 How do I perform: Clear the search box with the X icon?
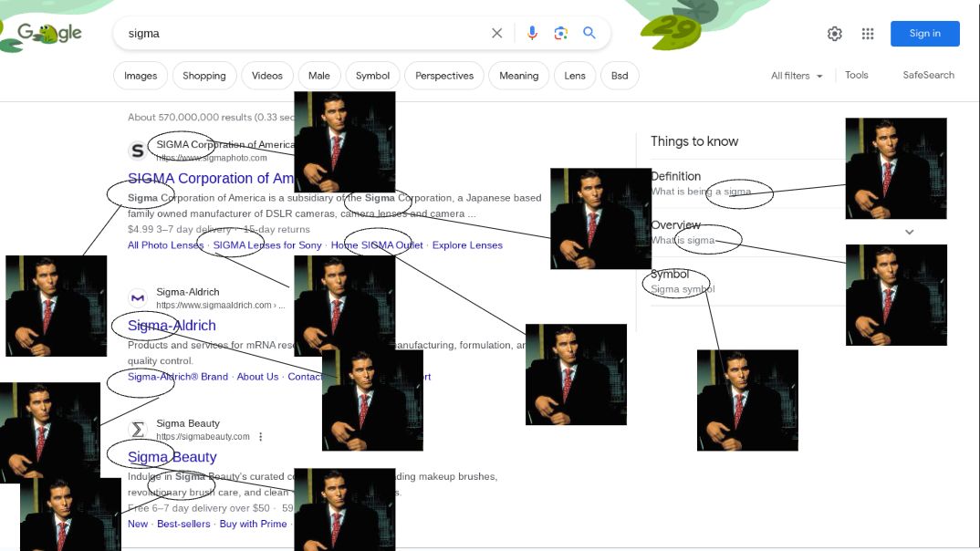(x=496, y=34)
